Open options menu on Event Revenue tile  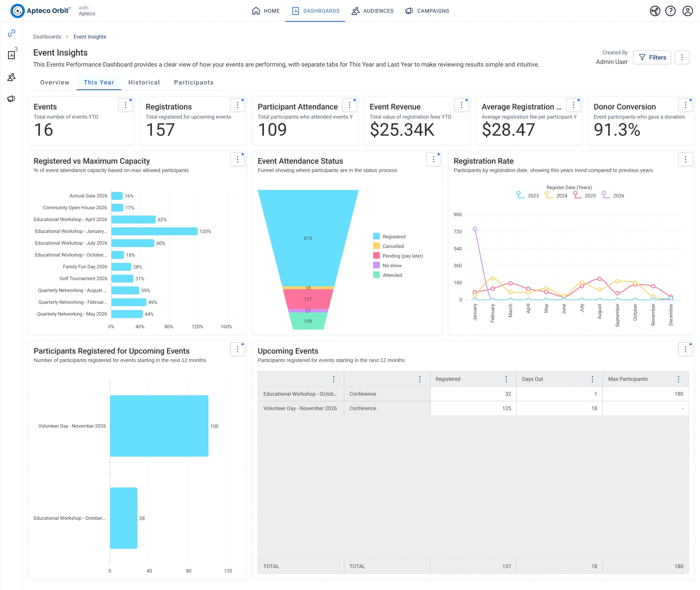click(462, 105)
